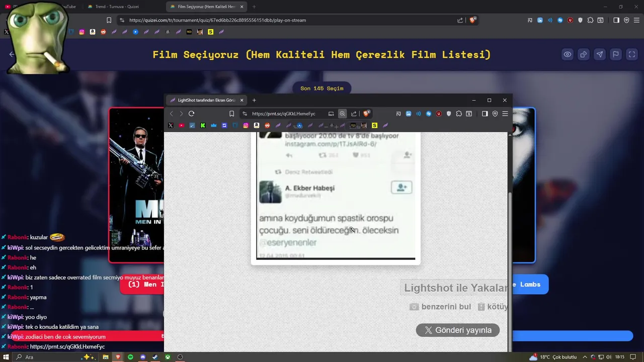Open Steam from the taskbar
The width and height of the screenshot is (644, 362).
pos(155,357)
